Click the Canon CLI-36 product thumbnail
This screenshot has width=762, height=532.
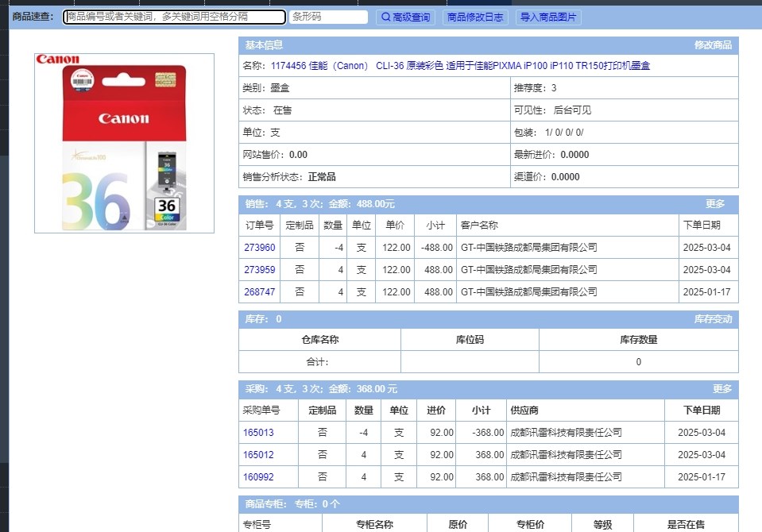coord(125,144)
